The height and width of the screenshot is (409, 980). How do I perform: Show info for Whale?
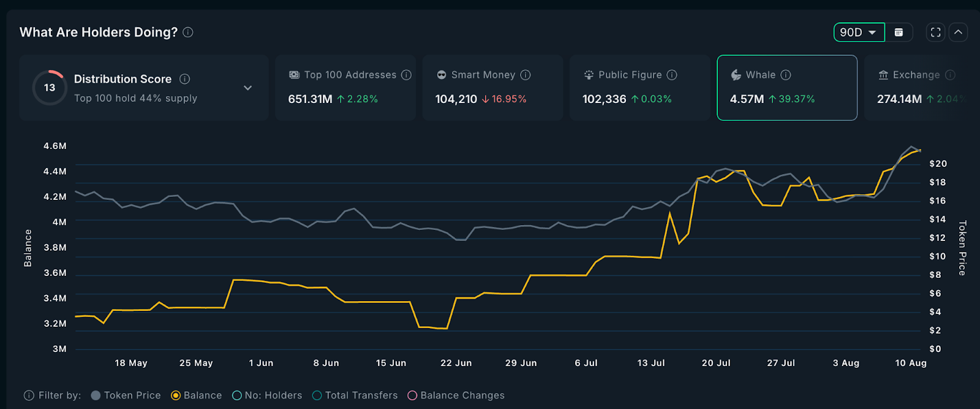786,75
